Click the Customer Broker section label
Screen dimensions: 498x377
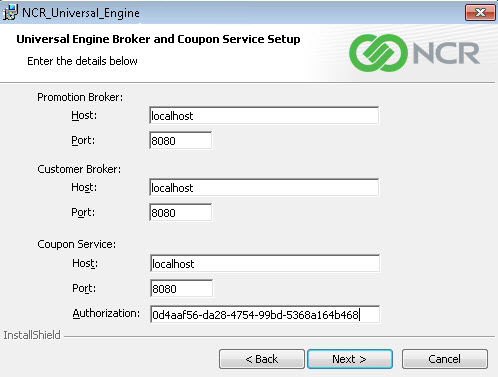[79, 169]
